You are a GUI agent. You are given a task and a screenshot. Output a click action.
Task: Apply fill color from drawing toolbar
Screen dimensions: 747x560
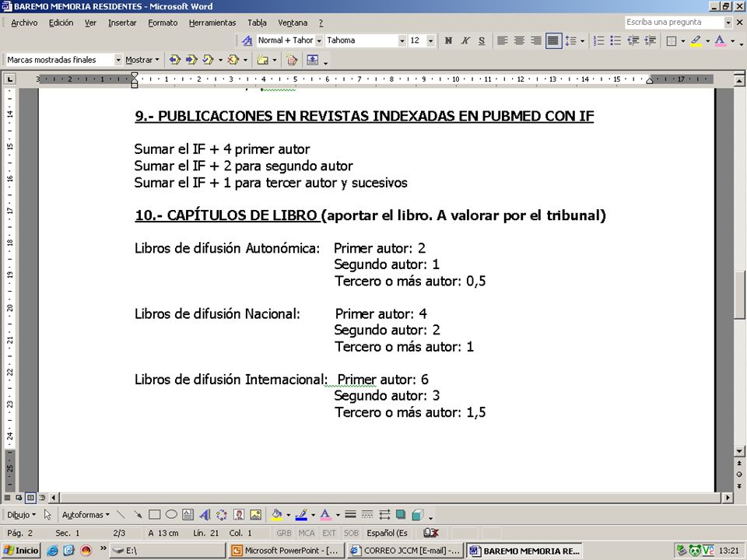[x=276, y=515]
